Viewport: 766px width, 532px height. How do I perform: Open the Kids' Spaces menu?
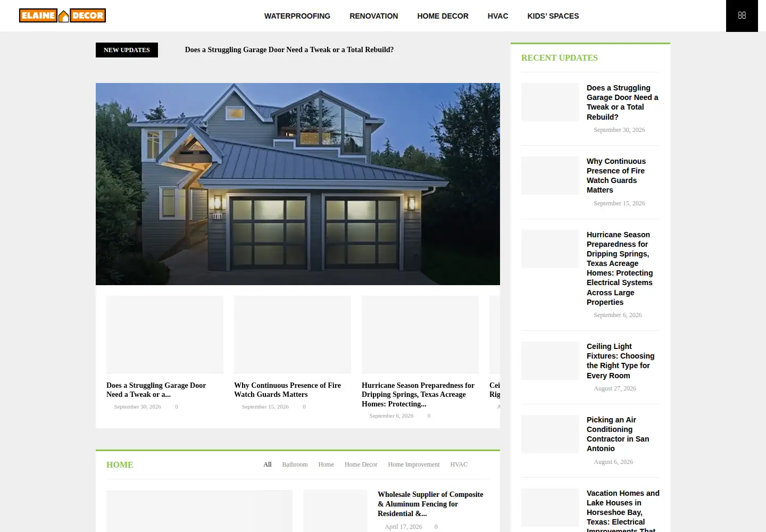coord(553,16)
